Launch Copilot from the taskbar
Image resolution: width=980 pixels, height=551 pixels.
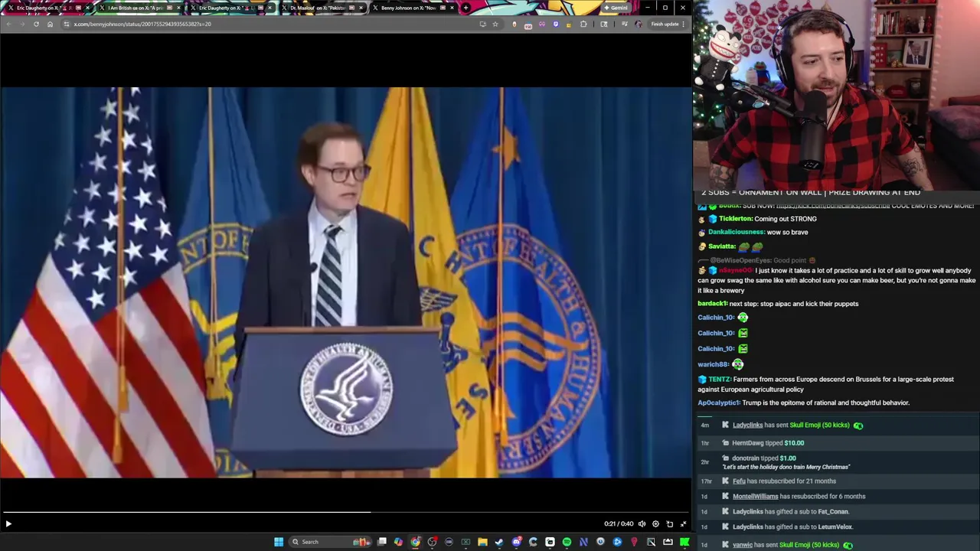tap(398, 542)
